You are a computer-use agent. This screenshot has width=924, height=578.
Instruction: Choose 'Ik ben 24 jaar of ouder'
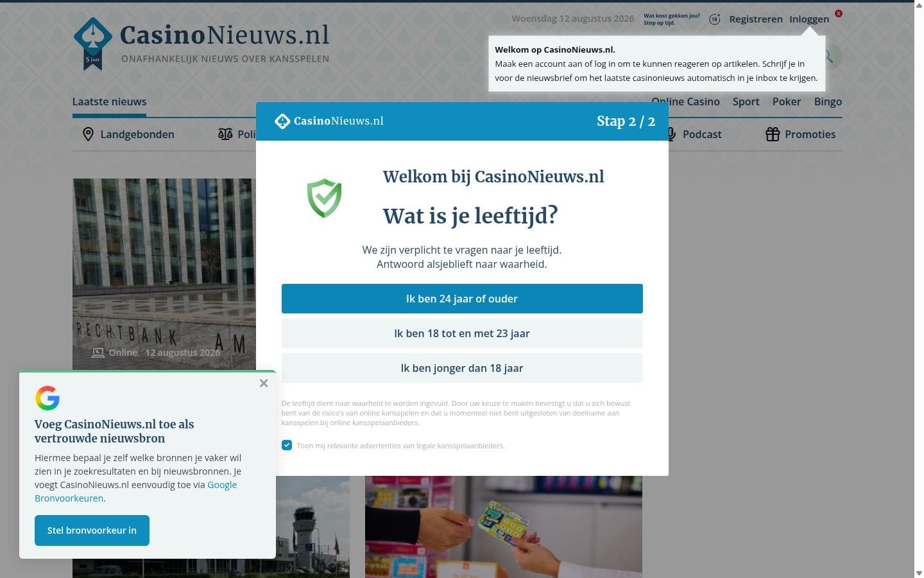click(x=462, y=299)
